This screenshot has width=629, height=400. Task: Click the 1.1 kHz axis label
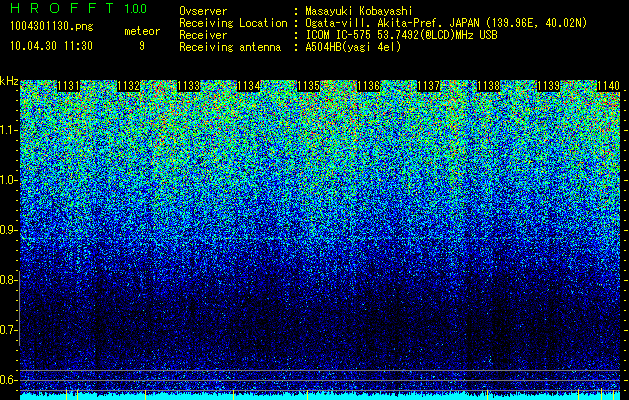click(8, 130)
